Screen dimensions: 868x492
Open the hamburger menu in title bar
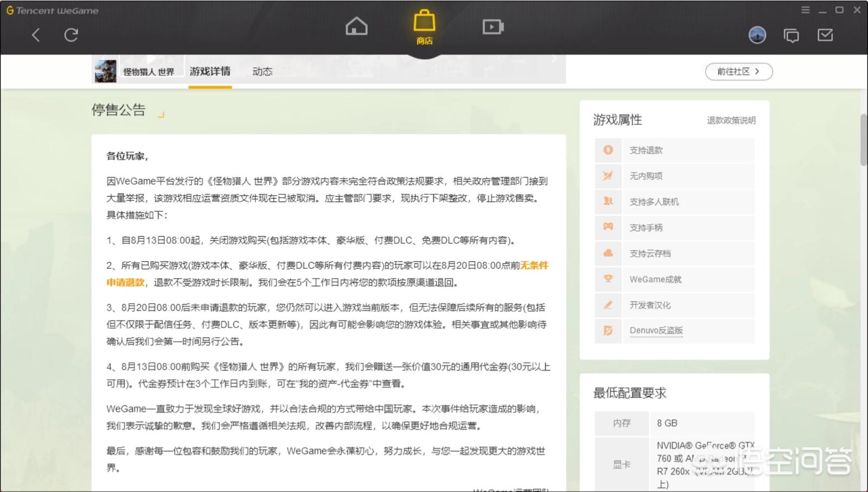[806, 10]
